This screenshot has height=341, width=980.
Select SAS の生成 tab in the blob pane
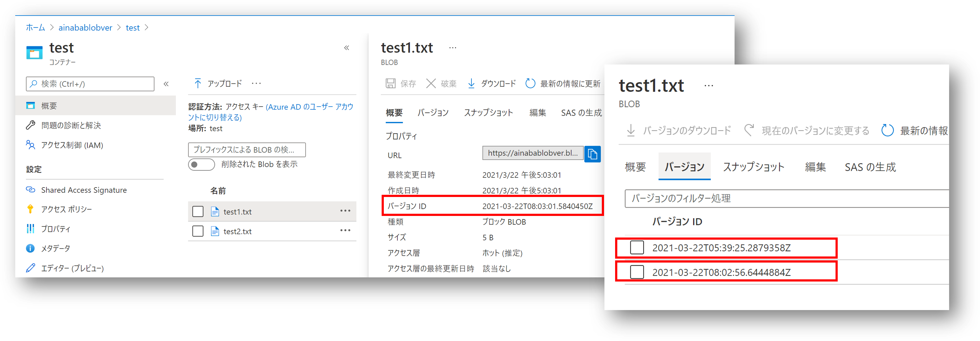tap(581, 113)
